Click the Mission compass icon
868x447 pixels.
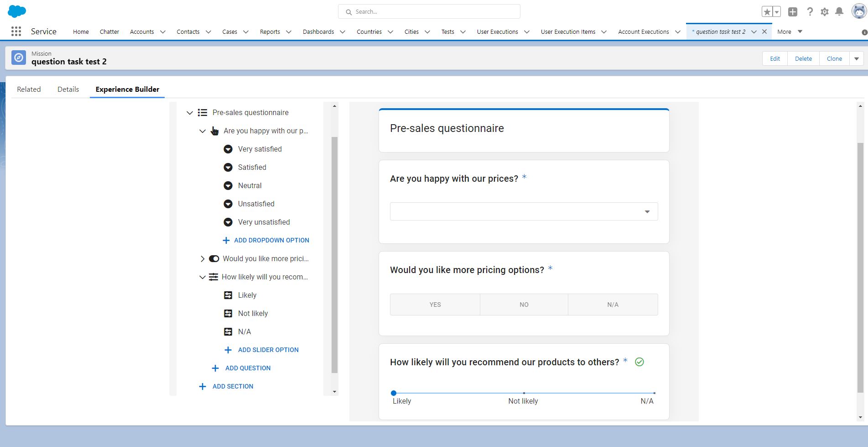point(19,58)
